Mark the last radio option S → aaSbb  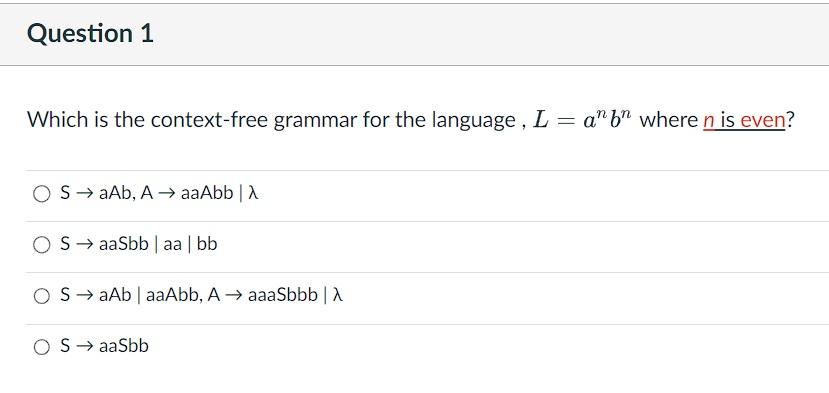(x=41, y=347)
